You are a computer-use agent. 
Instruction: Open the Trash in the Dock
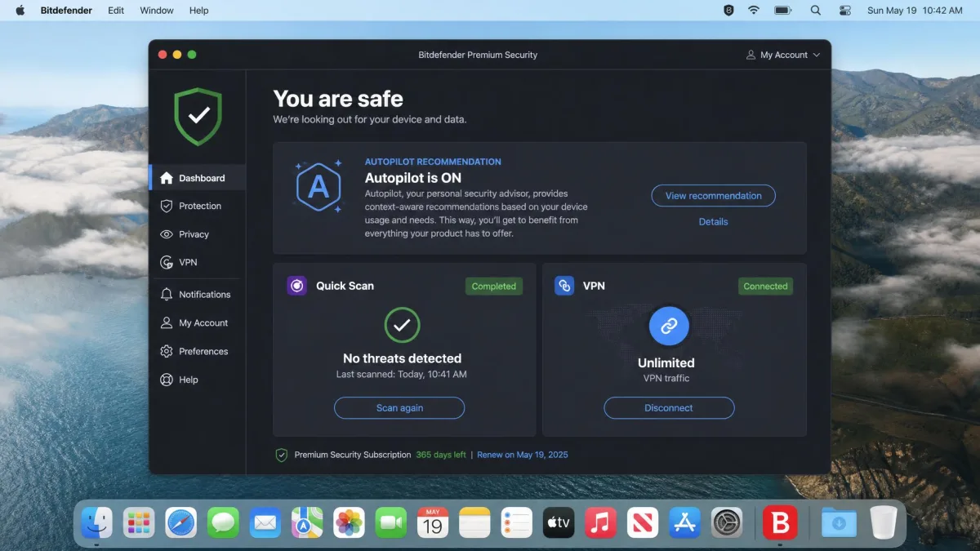click(x=883, y=522)
